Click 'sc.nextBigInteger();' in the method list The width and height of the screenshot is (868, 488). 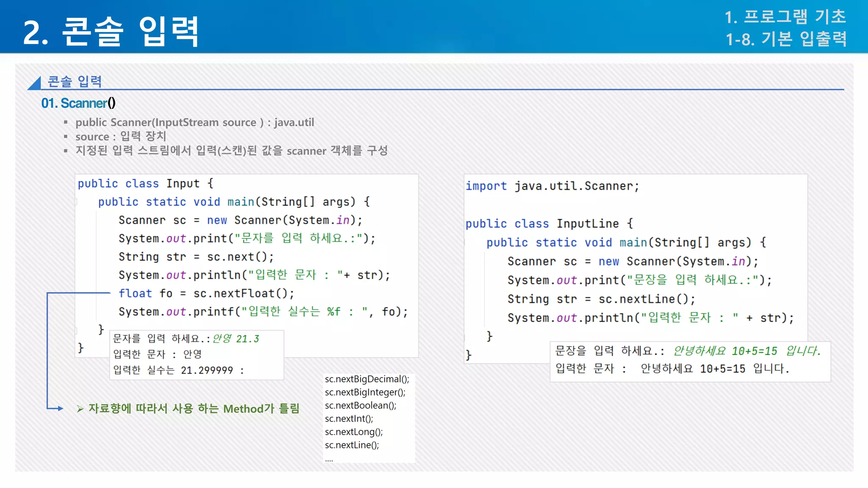[x=365, y=392]
